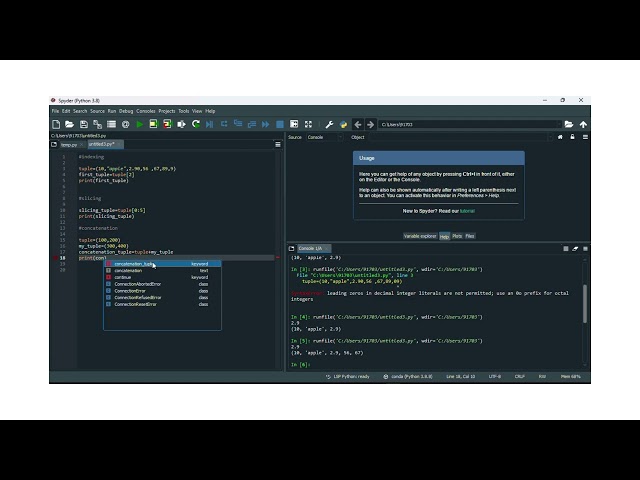Click the LSP Python ready status

[x=347, y=377]
